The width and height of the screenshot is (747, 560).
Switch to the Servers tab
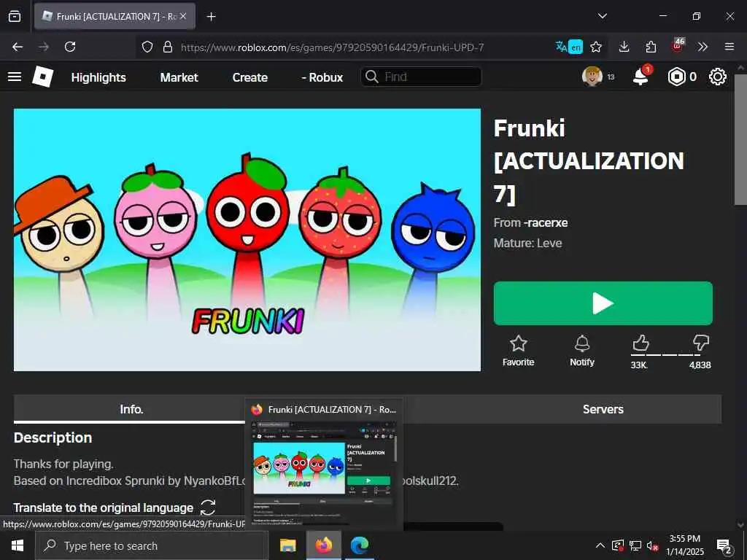(x=603, y=409)
